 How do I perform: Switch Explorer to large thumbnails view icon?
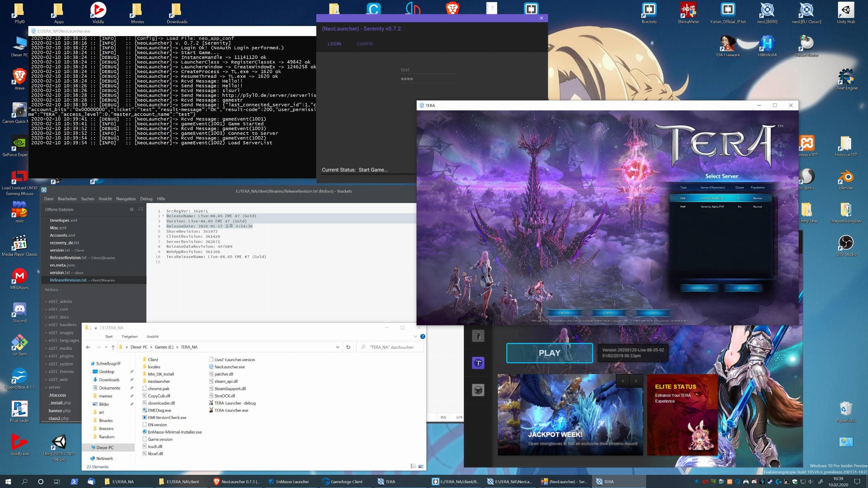pyautogui.click(x=421, y=466)
